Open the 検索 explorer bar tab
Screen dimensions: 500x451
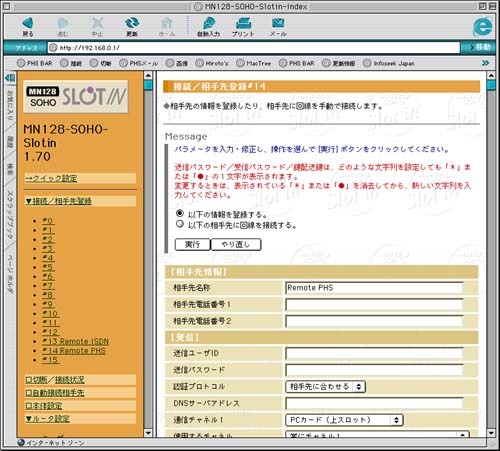click(10, 169)
